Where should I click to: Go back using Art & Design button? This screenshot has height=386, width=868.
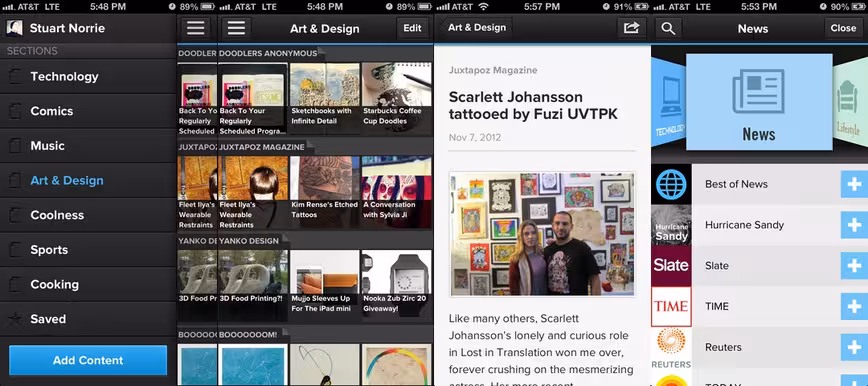point(476,28)
